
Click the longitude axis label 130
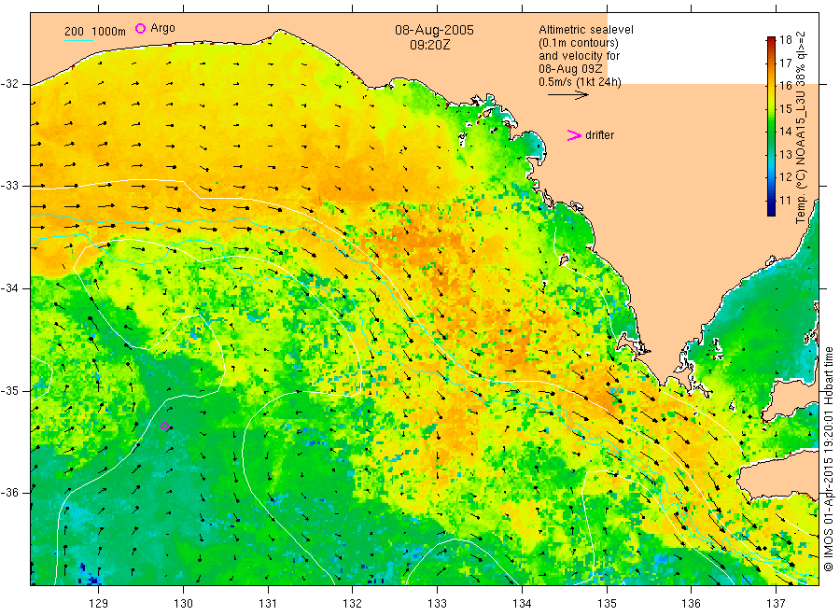pos(183,604)
